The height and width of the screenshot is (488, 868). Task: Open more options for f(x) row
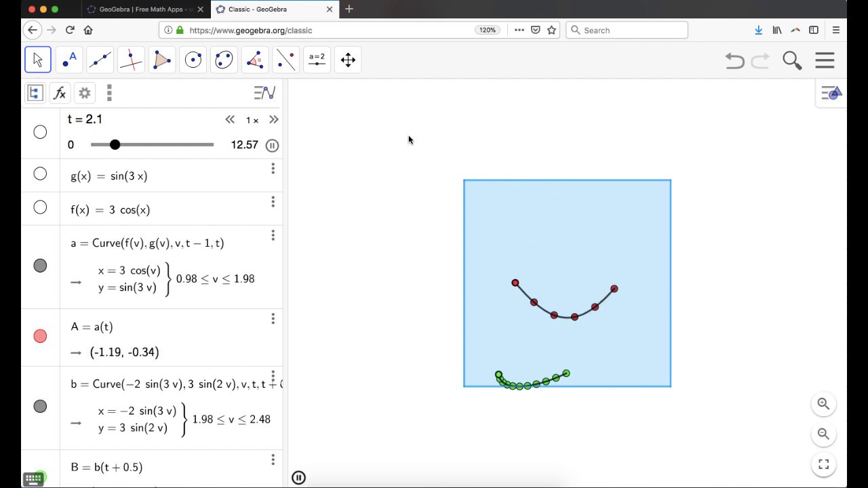(273, 201)
